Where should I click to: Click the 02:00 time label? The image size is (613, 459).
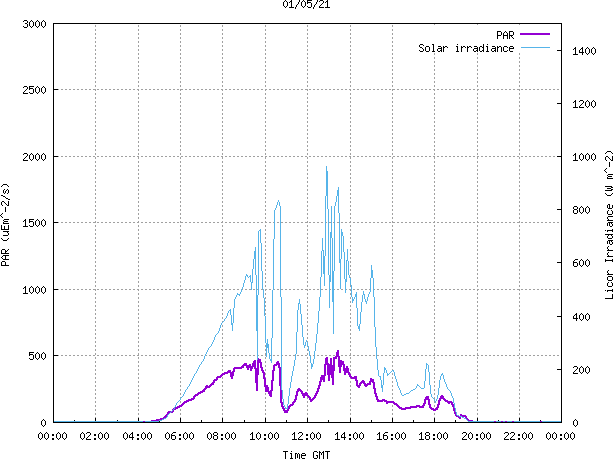click(x=95, y=436)
